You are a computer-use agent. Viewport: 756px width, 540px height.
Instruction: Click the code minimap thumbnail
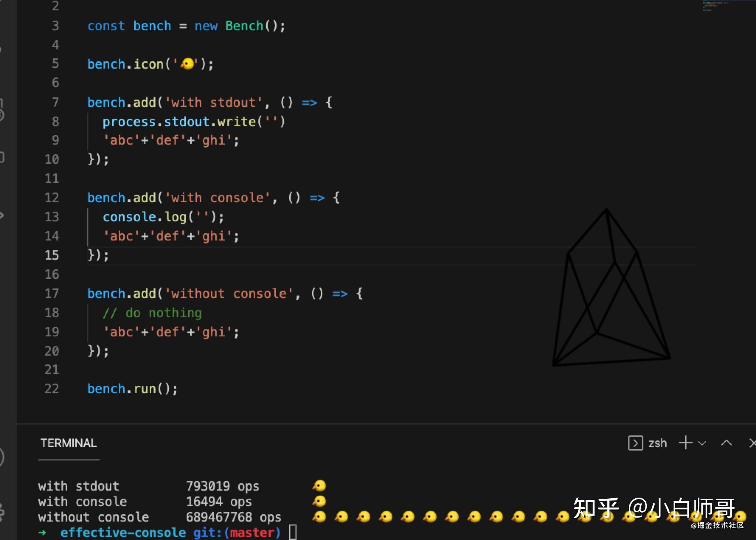point(716,6)
